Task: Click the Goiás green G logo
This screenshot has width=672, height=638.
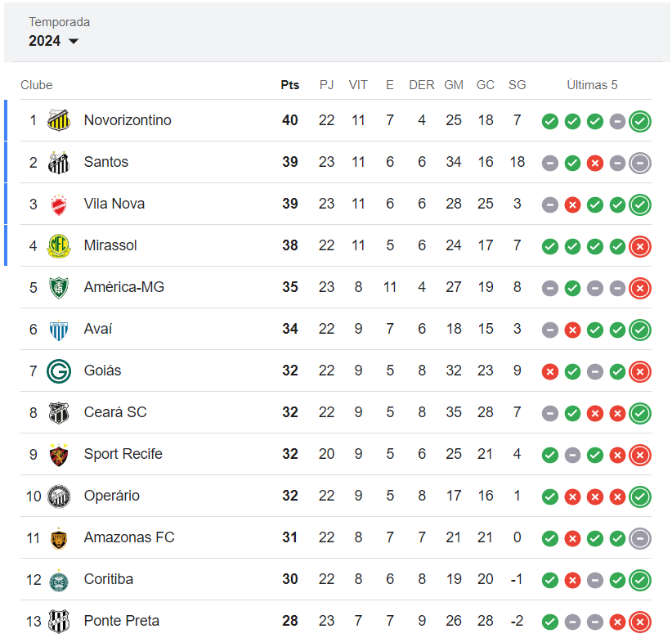Action: (59, 371)
